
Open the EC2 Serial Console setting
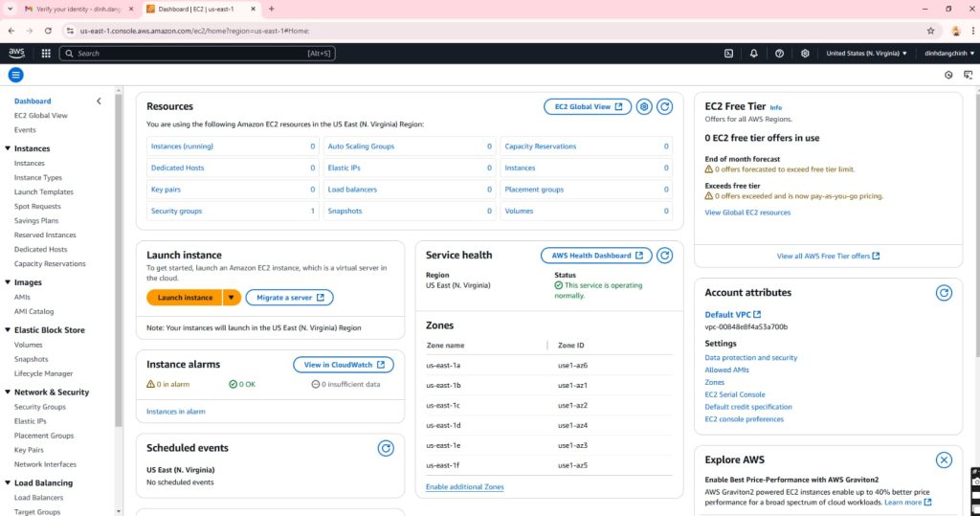pos(734,394)
